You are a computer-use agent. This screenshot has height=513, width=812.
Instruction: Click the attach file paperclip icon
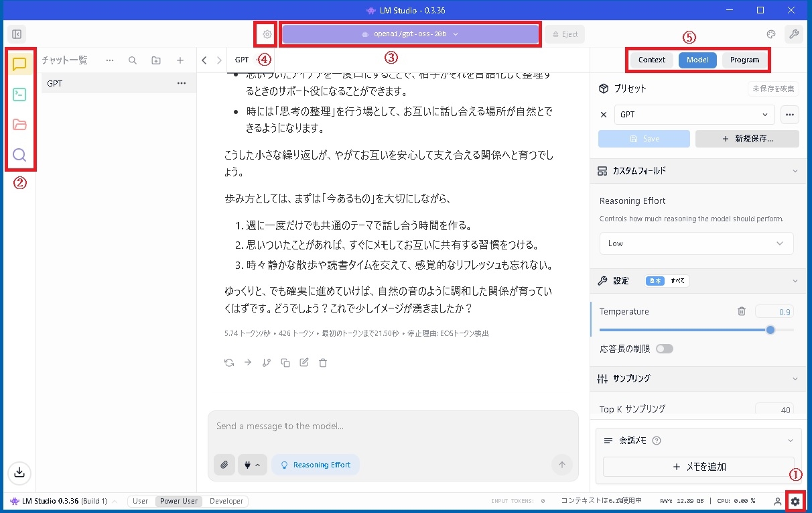click(224, 465)
